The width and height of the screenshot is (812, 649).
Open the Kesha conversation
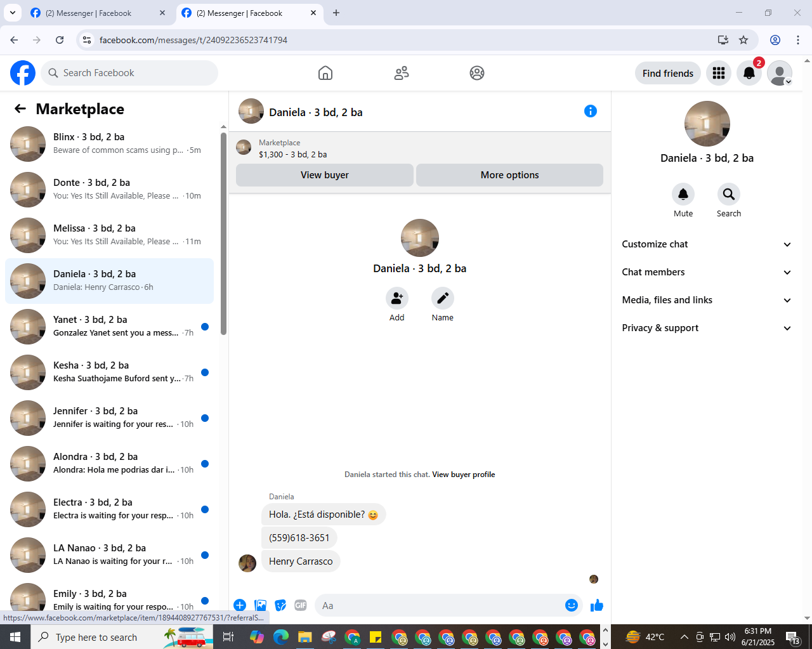(x=109, y=372)
